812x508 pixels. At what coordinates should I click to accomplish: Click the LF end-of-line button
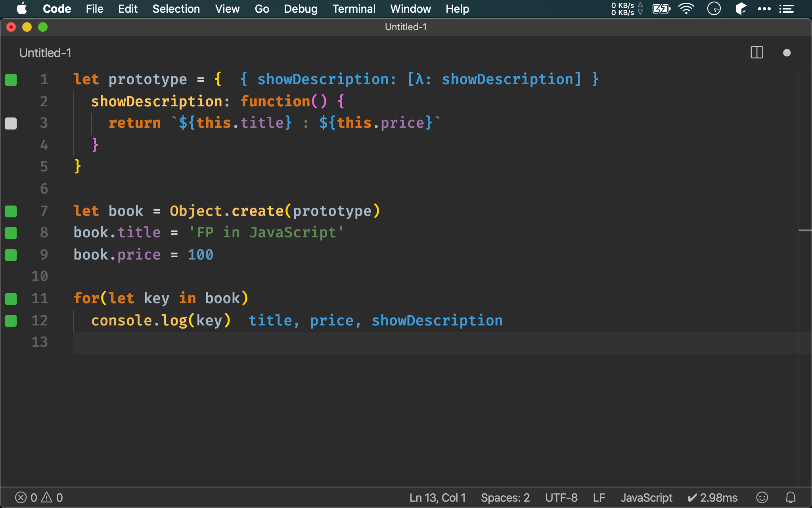coord(599,497)
